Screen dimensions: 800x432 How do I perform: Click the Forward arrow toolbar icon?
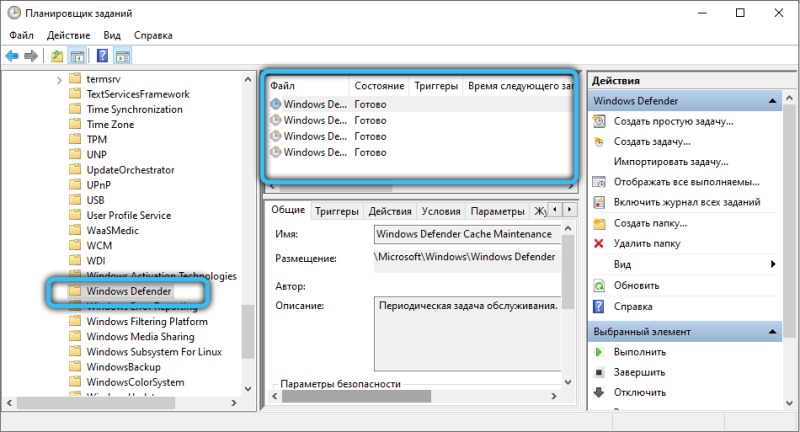[x=31, y=56]
